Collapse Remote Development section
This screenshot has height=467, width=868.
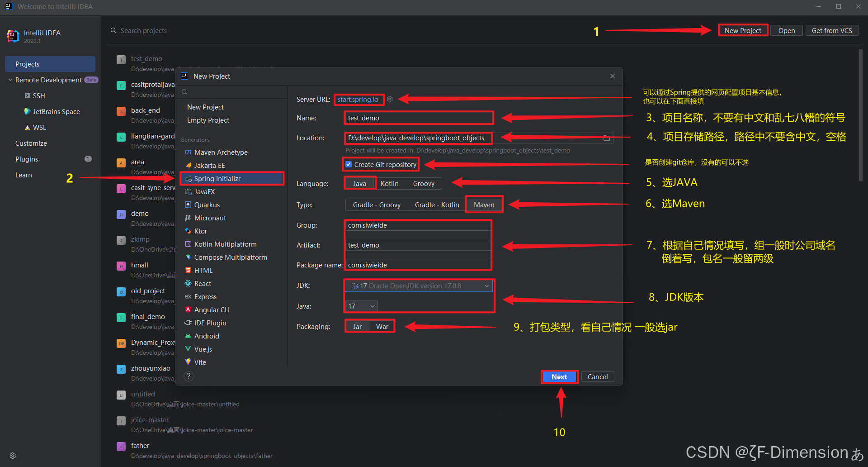click(x=10, y=80)
